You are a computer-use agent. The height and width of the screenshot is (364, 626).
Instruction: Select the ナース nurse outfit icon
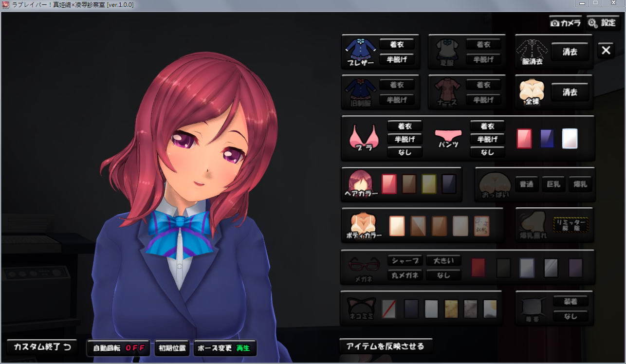click(447, 92)
